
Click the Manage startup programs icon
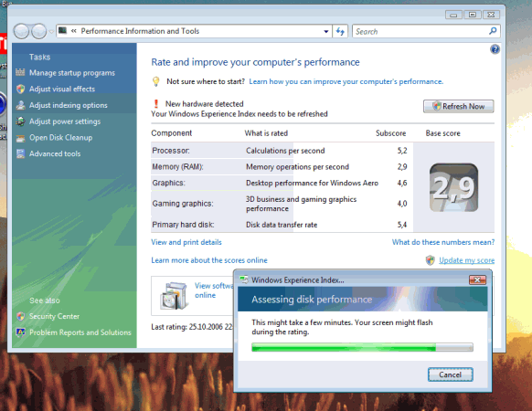[x=20, y=72]
